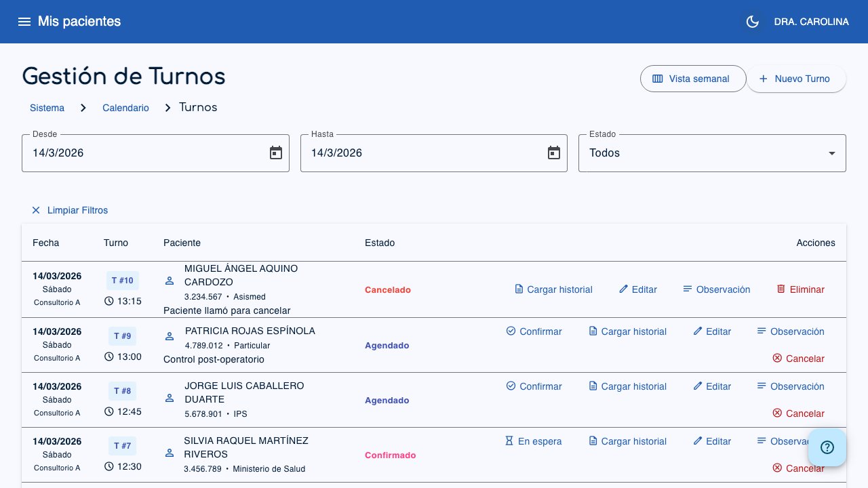Open the Dra. Carolina user menu
Image resolution: width=868 pixels, height=488 pixels.
[x=811, y=22]
